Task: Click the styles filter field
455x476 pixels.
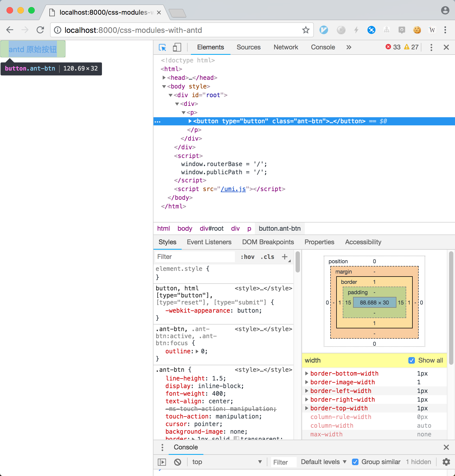Action: click(195, 257)
